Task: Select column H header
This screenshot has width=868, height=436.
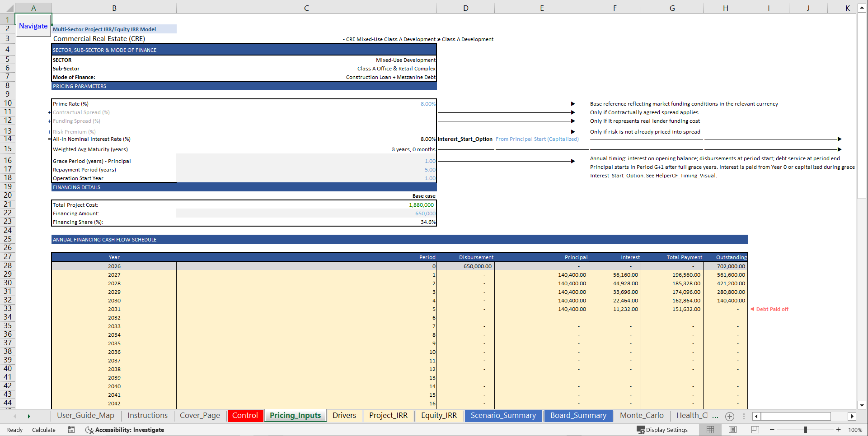Action: click(725, 8)
